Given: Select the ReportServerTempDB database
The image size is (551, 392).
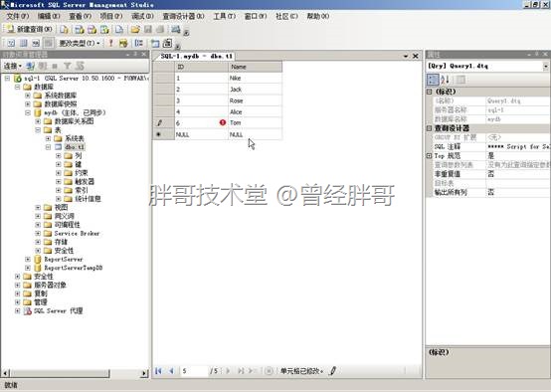Looking at the screenshot, I should [73, 268].
